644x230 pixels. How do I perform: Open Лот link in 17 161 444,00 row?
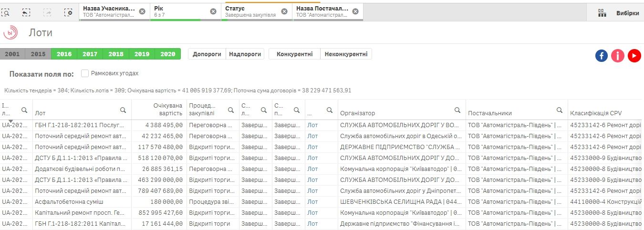(x=312, y=223)
